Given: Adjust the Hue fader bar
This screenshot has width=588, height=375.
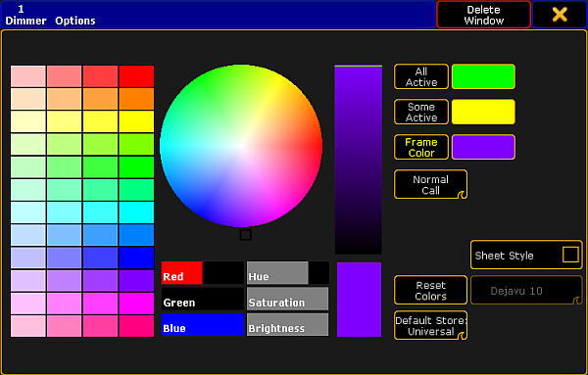Looking at the screenshot, I should [288, 273].
